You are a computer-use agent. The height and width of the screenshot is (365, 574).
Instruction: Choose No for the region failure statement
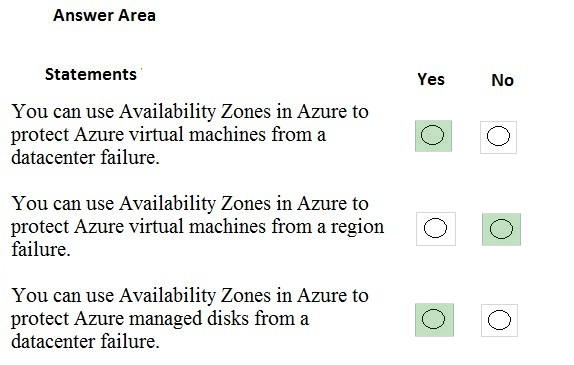(501, 229)
